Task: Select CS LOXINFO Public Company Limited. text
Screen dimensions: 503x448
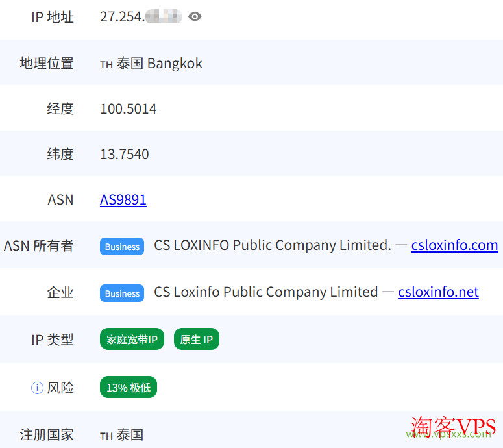Action: [x=273, y=245]
